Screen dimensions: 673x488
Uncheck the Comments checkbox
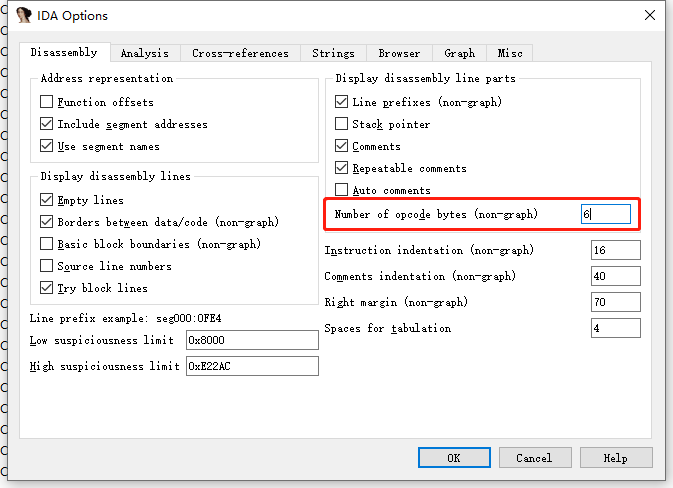341,145
